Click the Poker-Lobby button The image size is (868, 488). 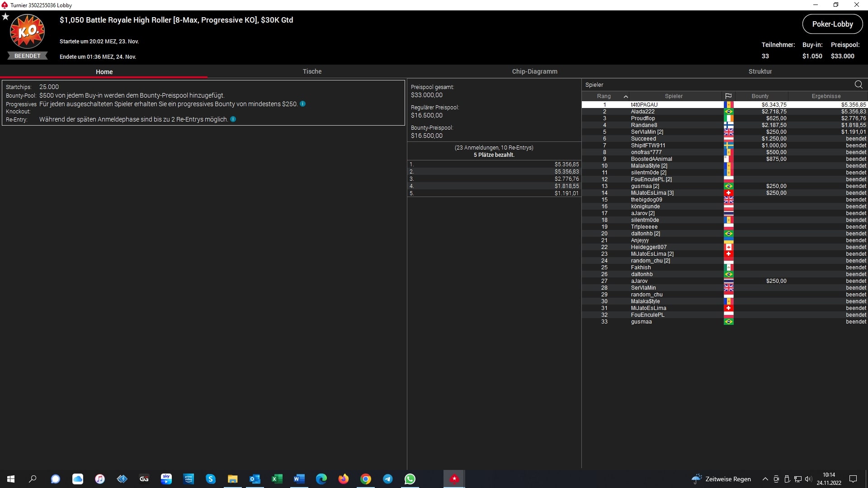pos(832,24)
